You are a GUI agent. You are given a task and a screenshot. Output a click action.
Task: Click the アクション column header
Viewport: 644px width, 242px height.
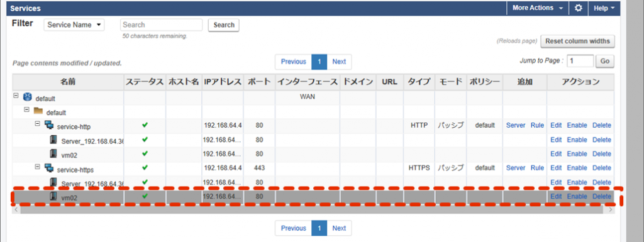(x=580, y=82)
